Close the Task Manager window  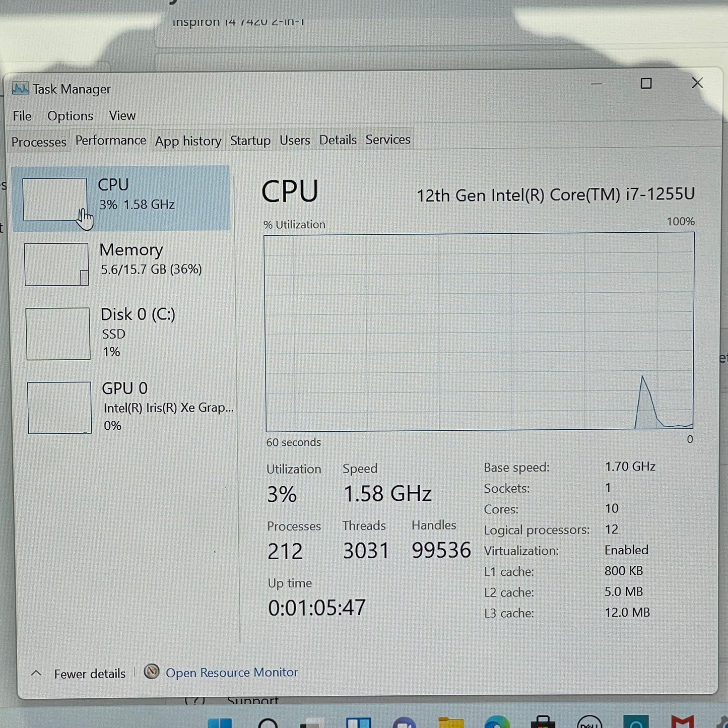[x=697, y=83]
